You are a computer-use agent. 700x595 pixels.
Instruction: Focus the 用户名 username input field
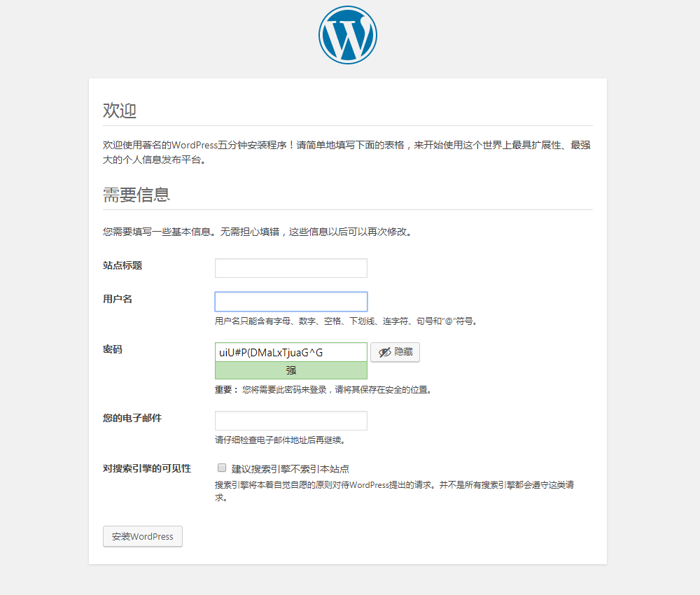[291, 302]
